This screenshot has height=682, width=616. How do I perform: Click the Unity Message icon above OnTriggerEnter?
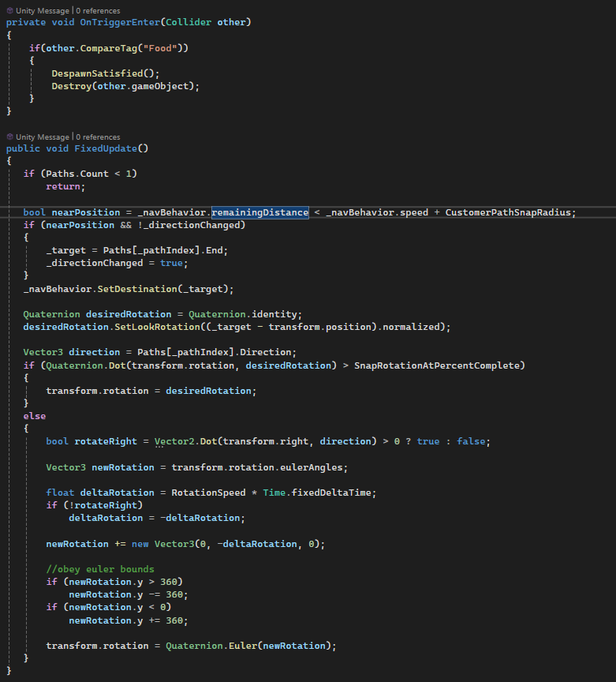coord(10,10)
